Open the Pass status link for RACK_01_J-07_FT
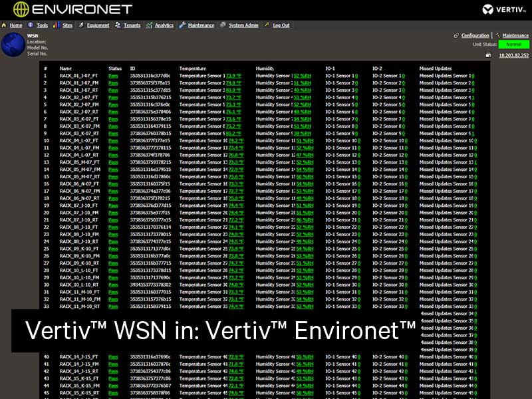 pyautogui.click(x=112, y=75)
